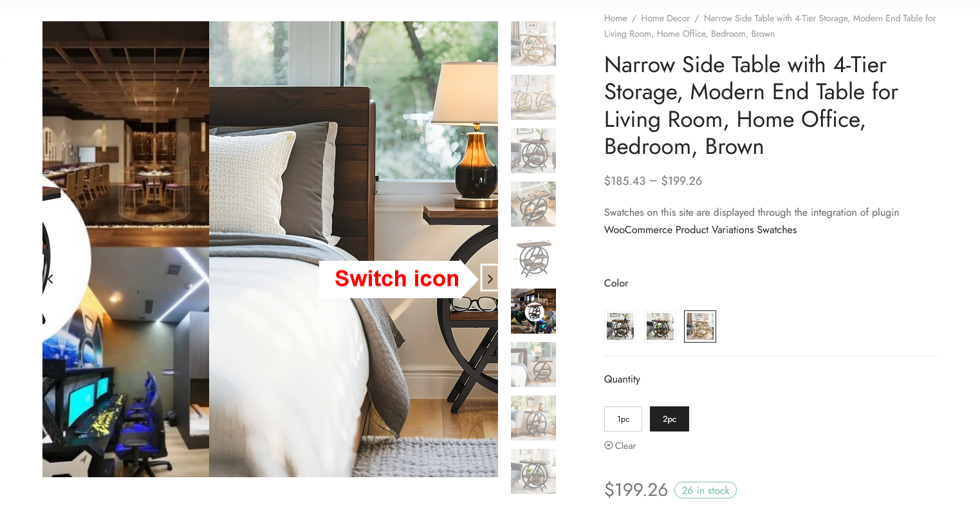Viewport: 980px width, 512px height.
Task: Open the Home Decor breadcrumb link
Action: pyautogui.click(x=665, y=18)
